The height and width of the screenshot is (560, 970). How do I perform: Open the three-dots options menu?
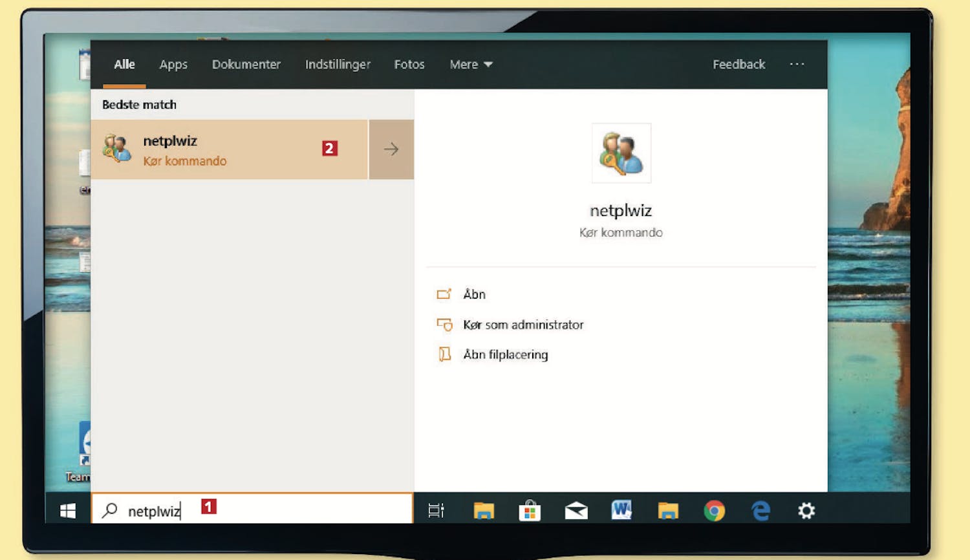797,64
